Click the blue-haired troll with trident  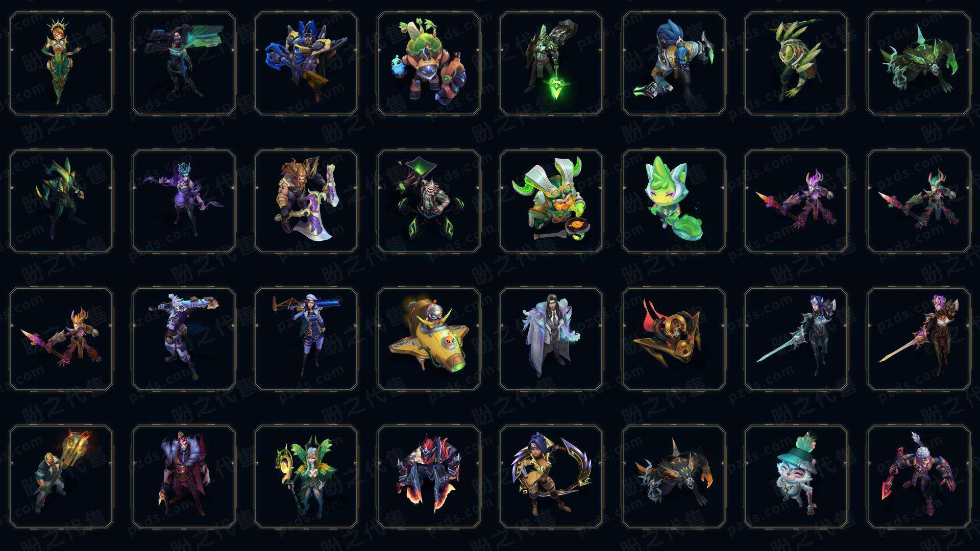pyautogui.click(x=674, y=64)
